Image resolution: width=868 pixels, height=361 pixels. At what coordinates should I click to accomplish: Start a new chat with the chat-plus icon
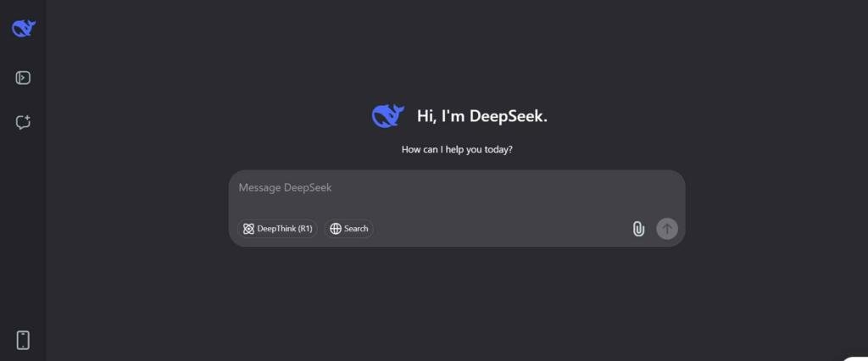coord(23,122)
